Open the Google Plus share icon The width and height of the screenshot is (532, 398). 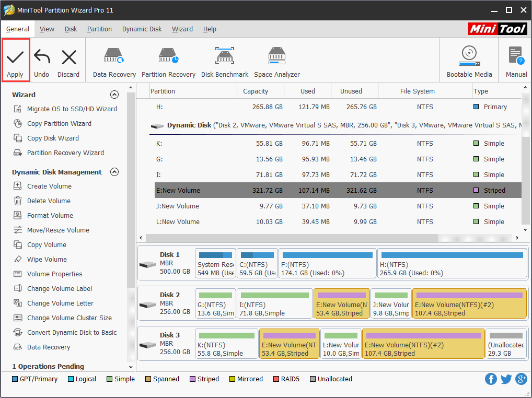click(x=521, y=379)
